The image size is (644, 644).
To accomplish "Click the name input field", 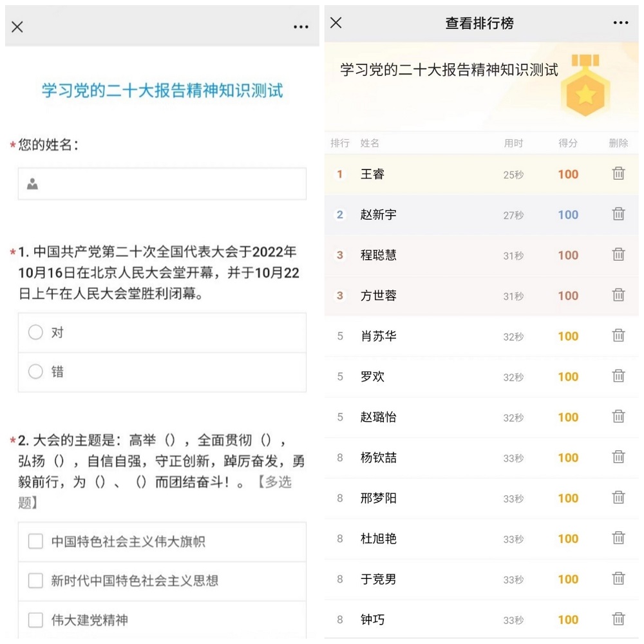I will coord(162,184).
